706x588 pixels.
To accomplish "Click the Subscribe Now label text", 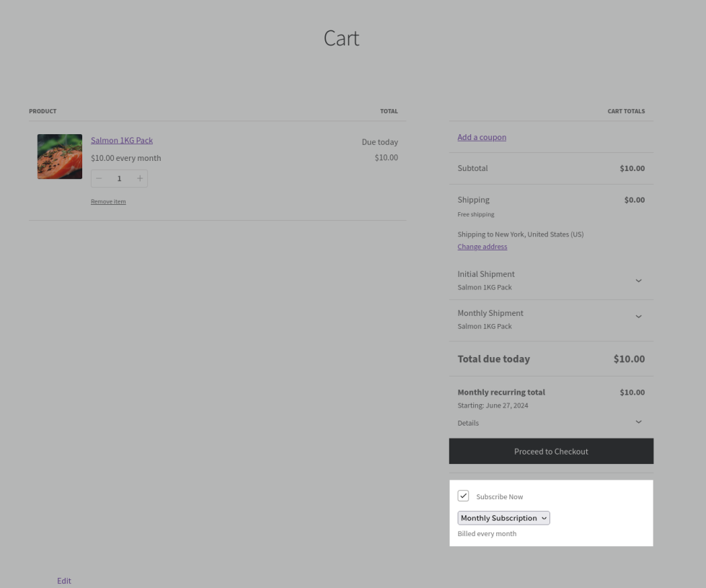I will pyautogui.click(x=500, y=497).
